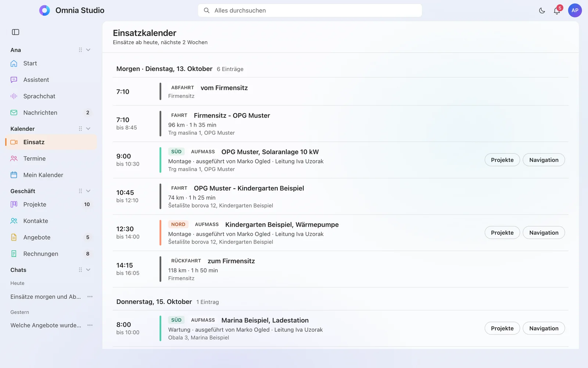The height and width of the screenshot is (368, 588).
Task: Click the Rechnungen invoice icon
Action: pos(14,254)
